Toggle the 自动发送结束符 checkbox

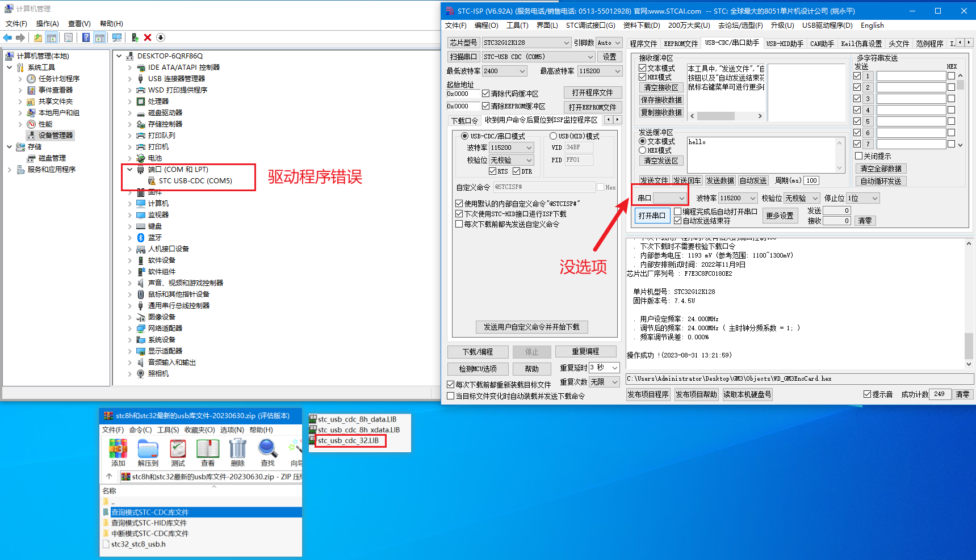[x=678, y=221]
